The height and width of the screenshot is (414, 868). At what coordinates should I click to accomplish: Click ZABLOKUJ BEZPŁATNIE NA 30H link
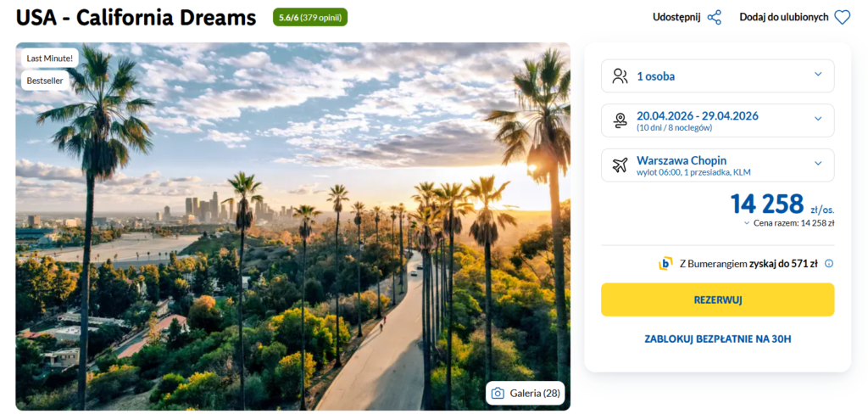pos(717,339)
